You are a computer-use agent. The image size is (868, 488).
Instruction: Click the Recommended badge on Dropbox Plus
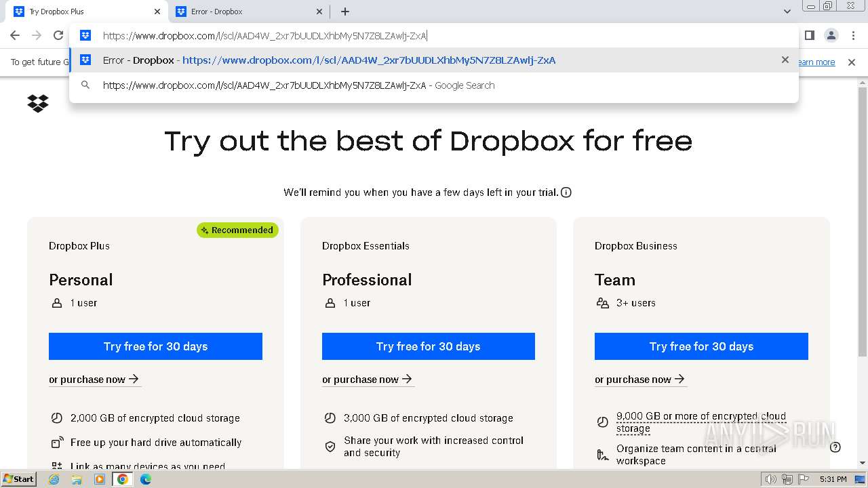(x=237, y=230)
